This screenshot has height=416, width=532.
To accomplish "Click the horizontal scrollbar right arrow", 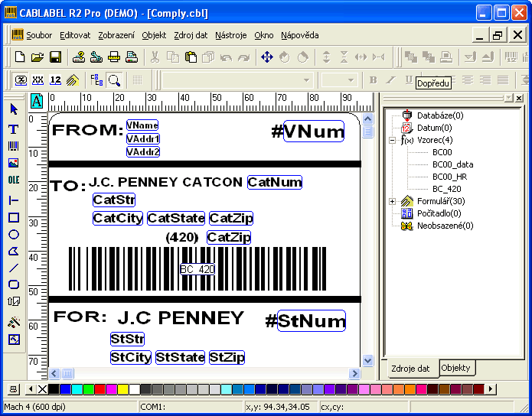I will tap(354, 374).
